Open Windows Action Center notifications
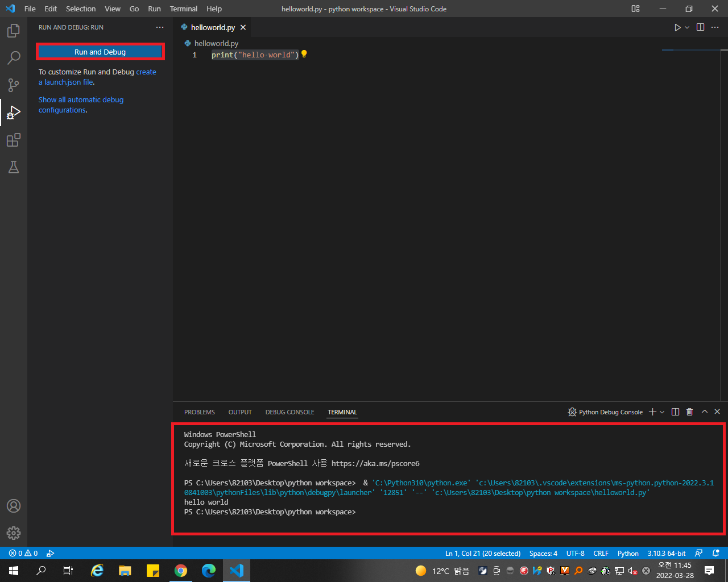The height and width of the screenshot is (582, 728). point(709,571)
